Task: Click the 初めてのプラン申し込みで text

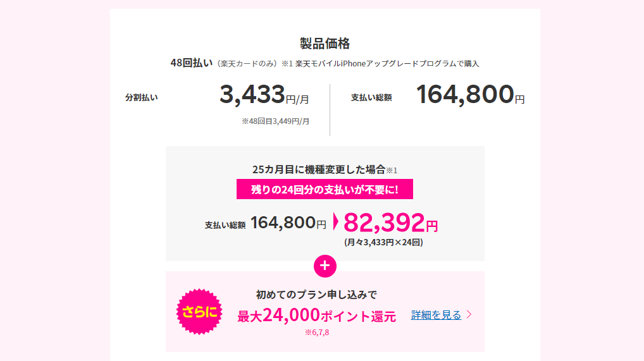Action: (316, 295)
